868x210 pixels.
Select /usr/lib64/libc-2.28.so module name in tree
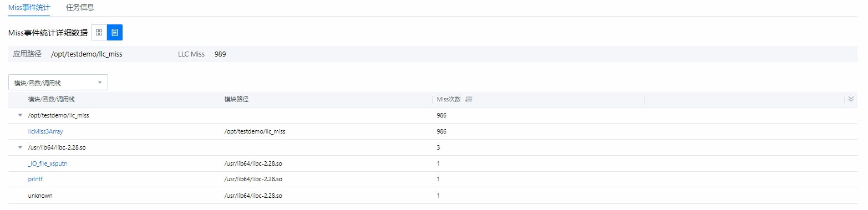click(57, 148)
